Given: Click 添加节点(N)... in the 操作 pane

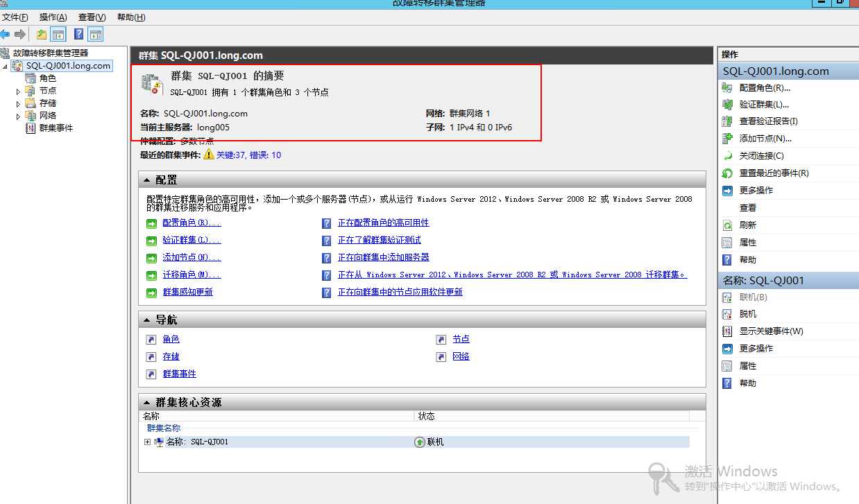Looking at the screenshot, I should [765, 139].
